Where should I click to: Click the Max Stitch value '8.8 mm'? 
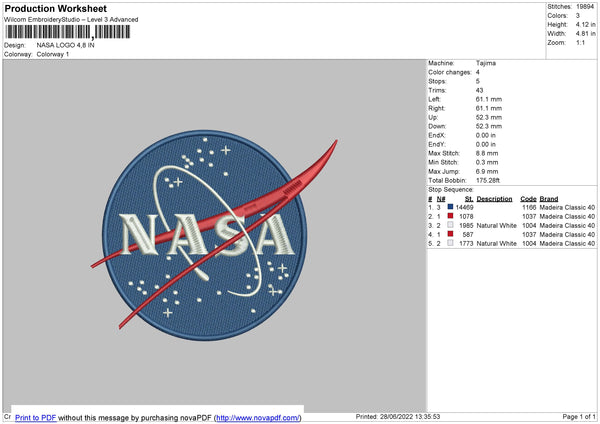[487, 153]
